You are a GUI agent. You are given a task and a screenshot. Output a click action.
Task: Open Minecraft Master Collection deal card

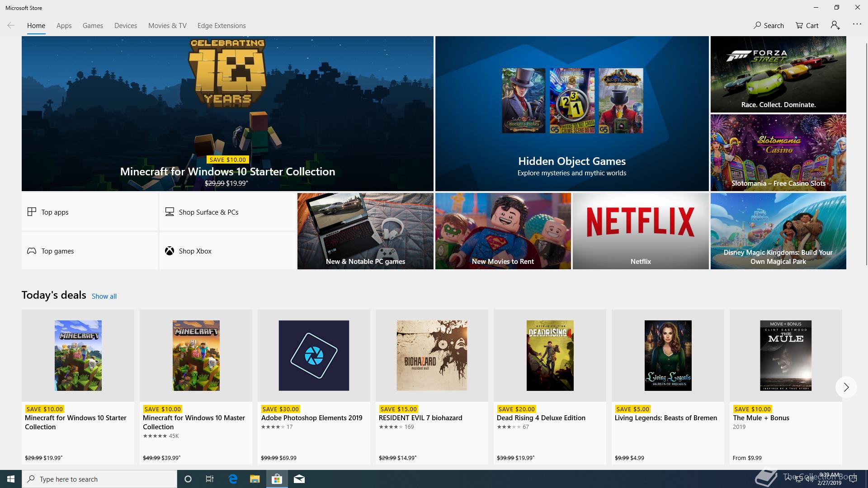196,387
